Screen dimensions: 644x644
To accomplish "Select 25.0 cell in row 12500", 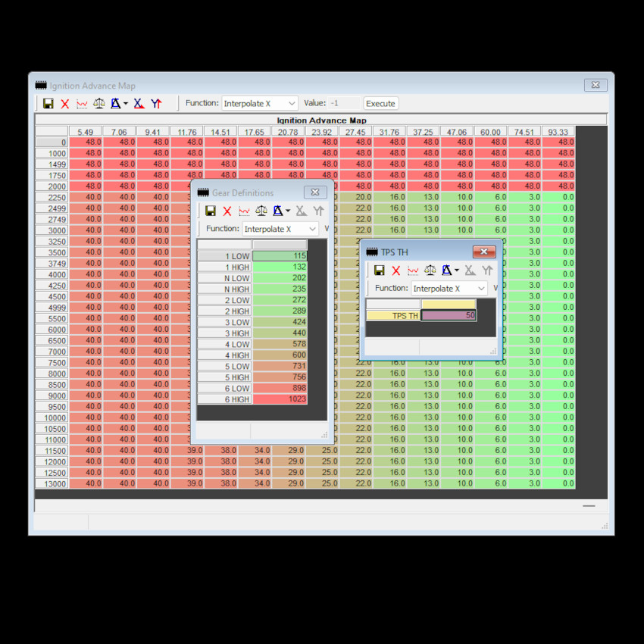I will click(321, 472).
